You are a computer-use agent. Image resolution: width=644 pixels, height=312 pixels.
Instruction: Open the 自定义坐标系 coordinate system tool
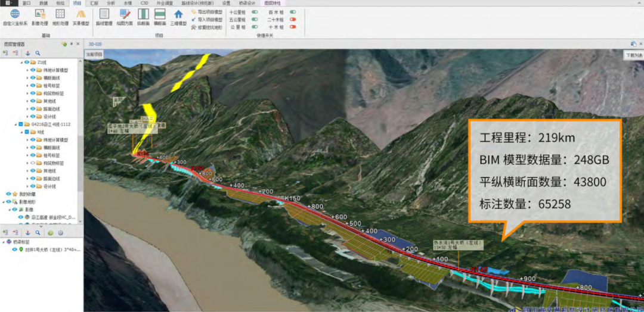click(15, 16)
